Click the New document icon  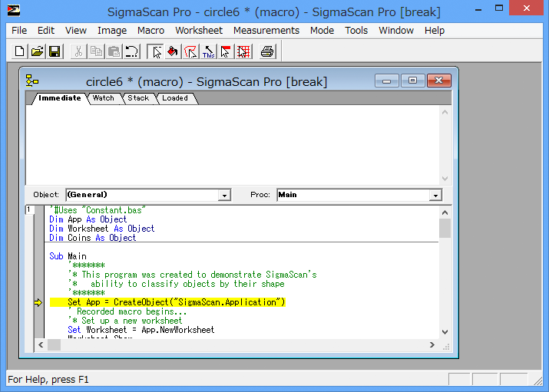20,51
